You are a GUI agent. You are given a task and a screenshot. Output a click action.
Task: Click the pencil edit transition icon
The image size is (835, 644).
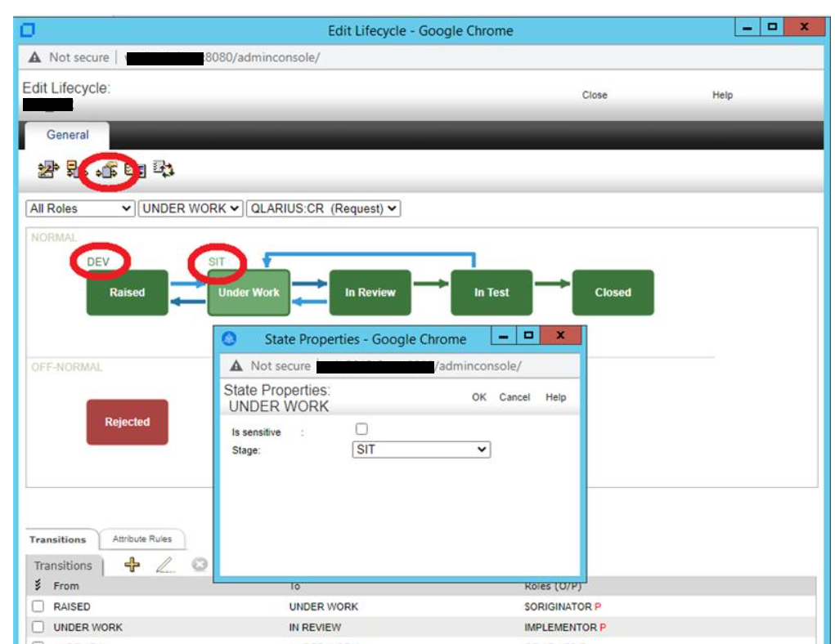(x=166, y=564)
